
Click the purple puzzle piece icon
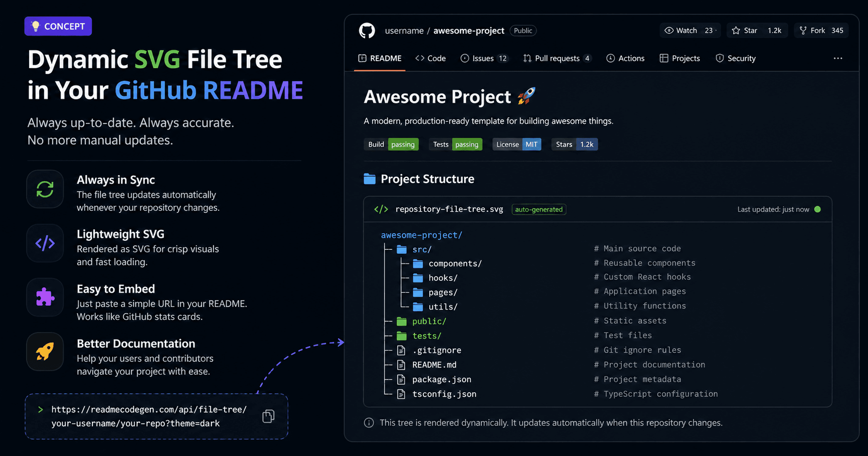[x=45, y=297]
